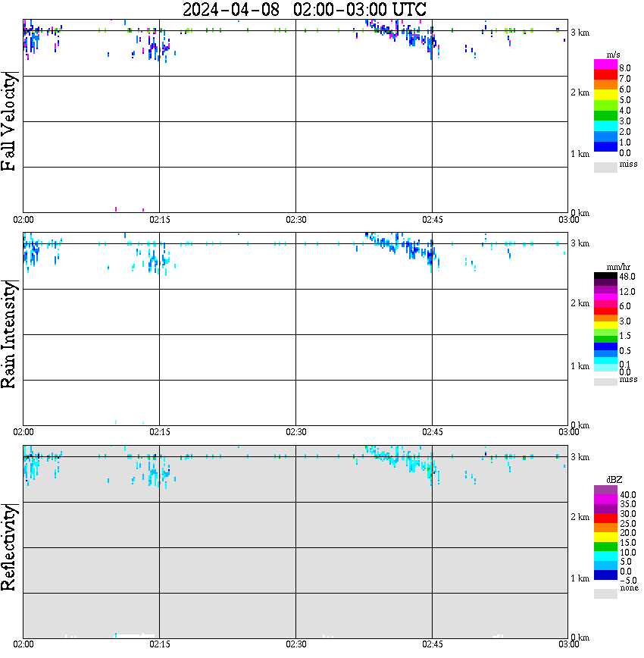Click the orange 3.0 mm/hr legend swatch

[x=605, y=318]
